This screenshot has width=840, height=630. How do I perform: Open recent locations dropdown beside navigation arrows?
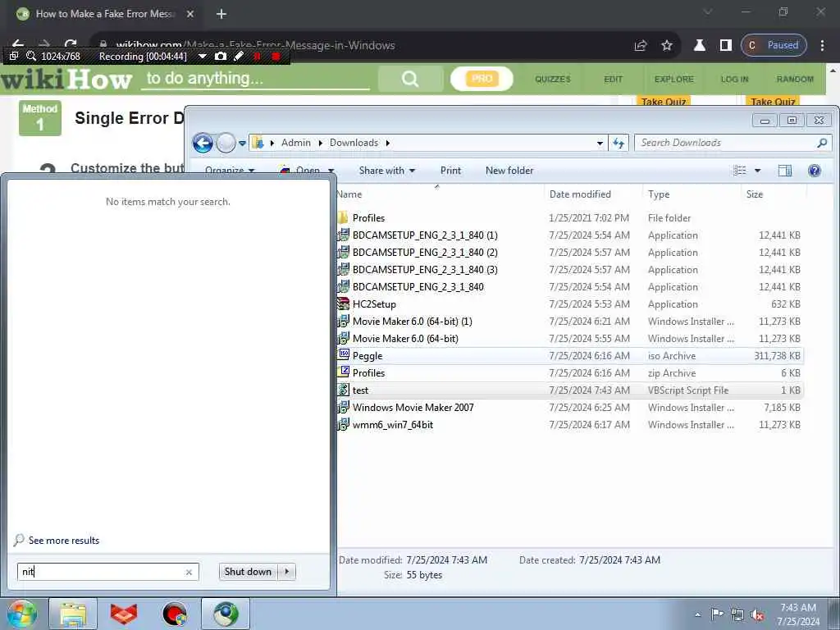coord(242,143)
